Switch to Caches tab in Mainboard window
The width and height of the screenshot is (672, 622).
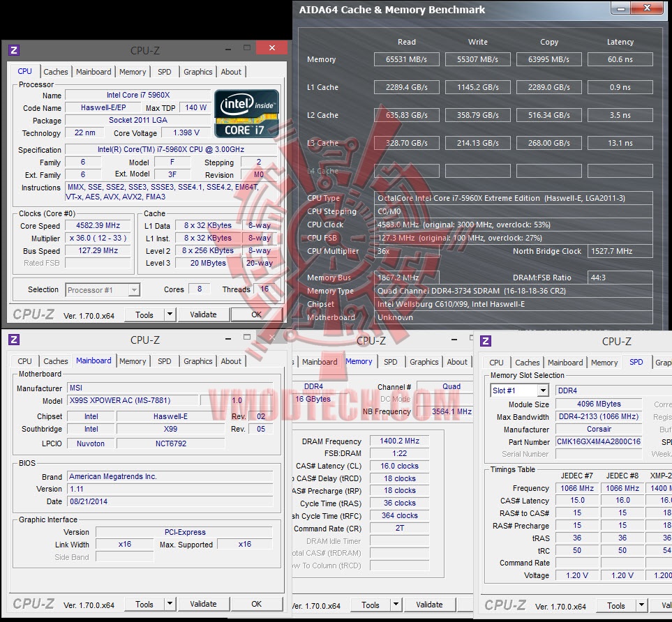click(56, 361)
